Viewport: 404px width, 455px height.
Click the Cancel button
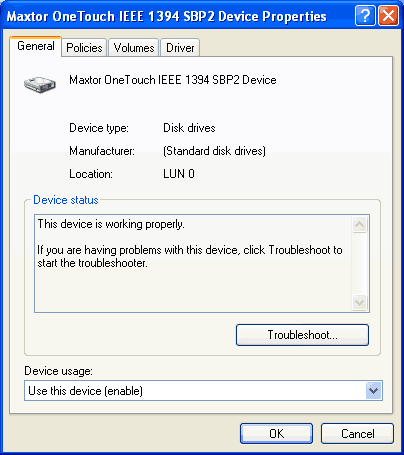tap(357, 433)
